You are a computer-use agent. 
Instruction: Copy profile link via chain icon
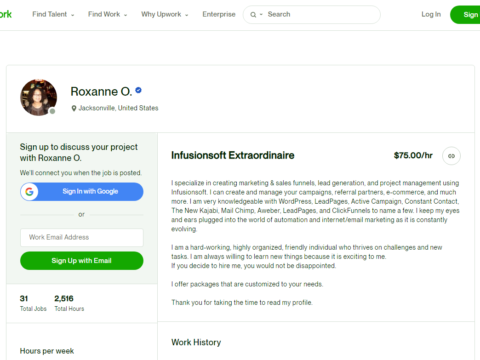451,156
